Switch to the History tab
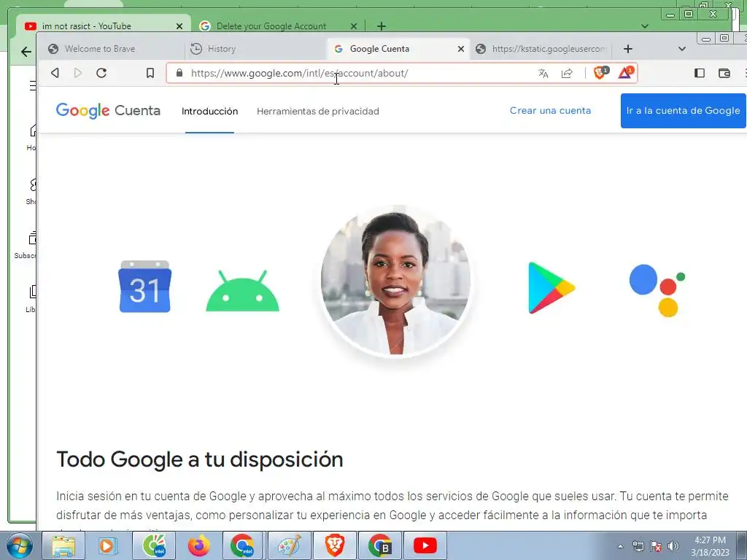 tap(256, 49)
